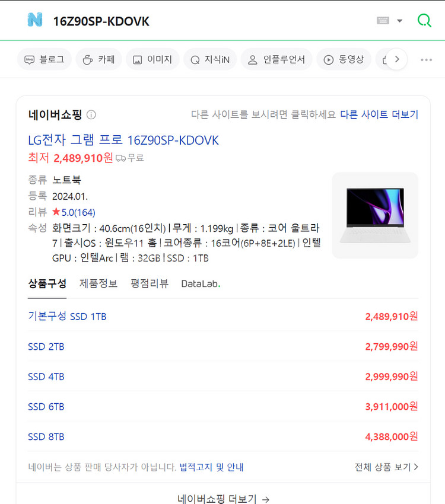Viewport: 445px width, 504px height.
Task: Click the lowest price 2,489,910원
Action: click(x=83, y=158)
